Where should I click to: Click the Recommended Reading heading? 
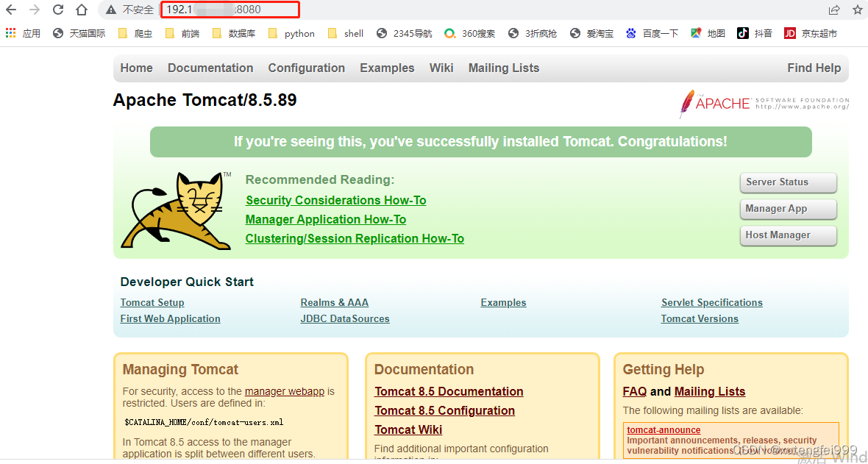[320, 180]
